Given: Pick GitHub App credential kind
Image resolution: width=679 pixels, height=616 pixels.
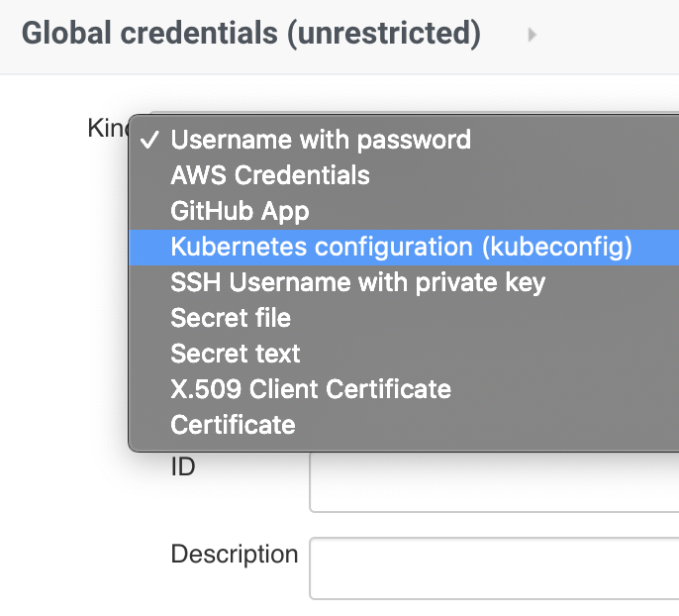Looking at the screenshot, I should click(x=240, y=211).
